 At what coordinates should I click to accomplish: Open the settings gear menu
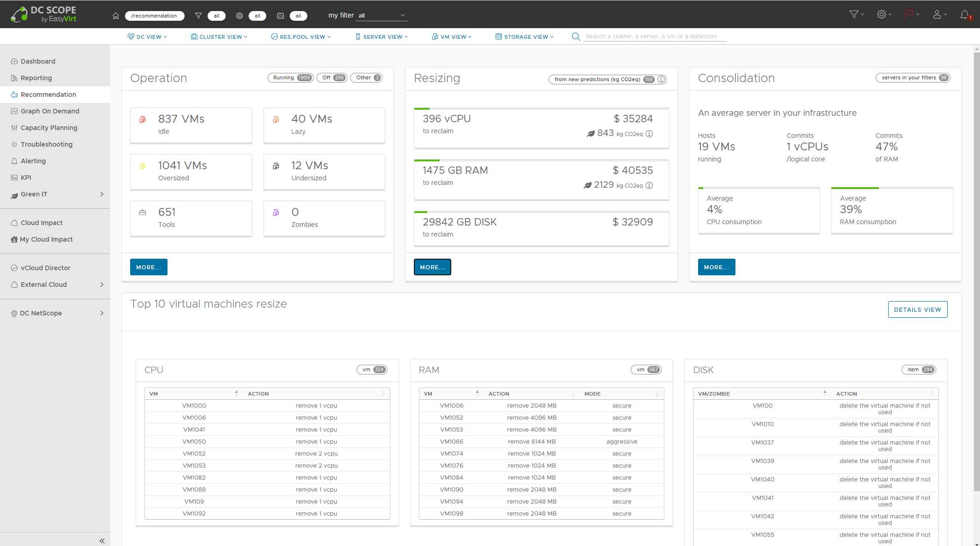coord(884,14)
